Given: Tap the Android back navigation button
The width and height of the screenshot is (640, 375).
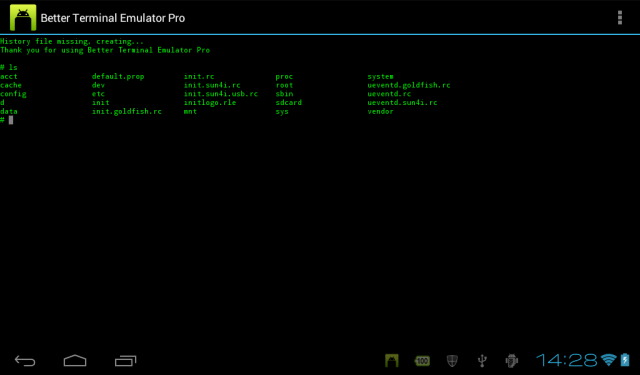Looking at the screenshot, I should point(25,361).
